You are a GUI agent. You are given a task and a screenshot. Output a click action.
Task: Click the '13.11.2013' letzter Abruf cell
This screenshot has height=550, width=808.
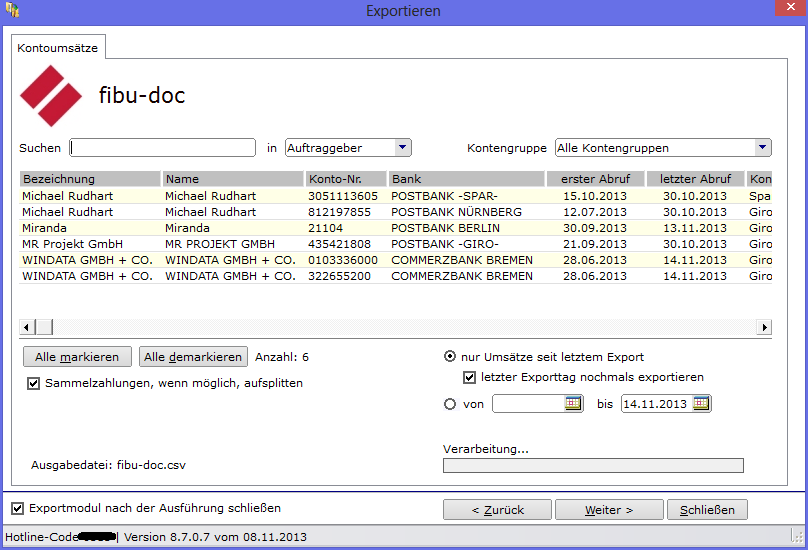click(x=695, y=228)
